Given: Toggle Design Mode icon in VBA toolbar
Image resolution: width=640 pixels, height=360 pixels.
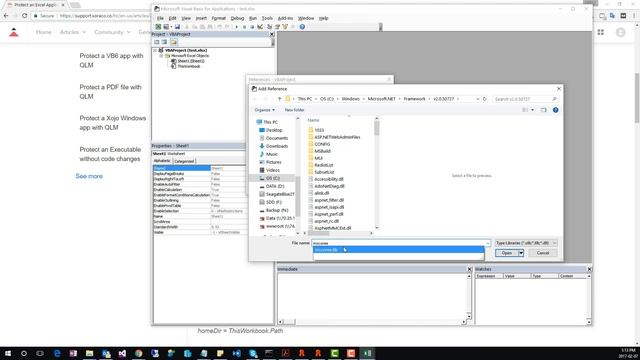Looking at the screenshot, I should click(260, 27).
